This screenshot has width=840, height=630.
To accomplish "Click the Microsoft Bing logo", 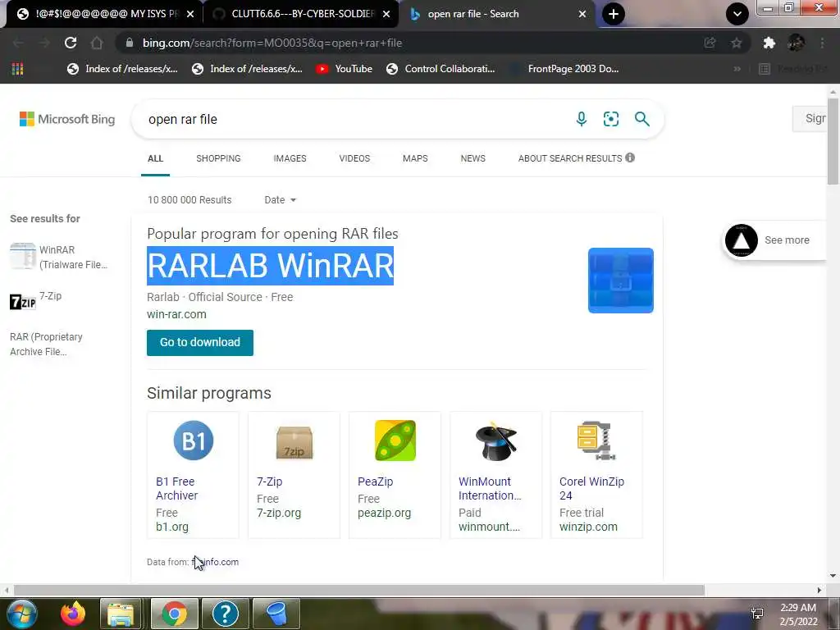I will pos(67,119).
